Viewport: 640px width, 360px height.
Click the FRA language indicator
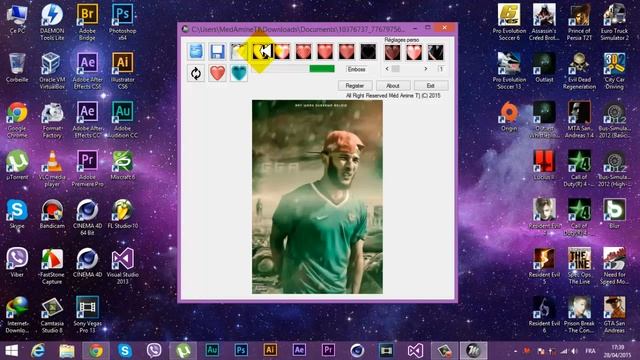(x=590, y=351)
